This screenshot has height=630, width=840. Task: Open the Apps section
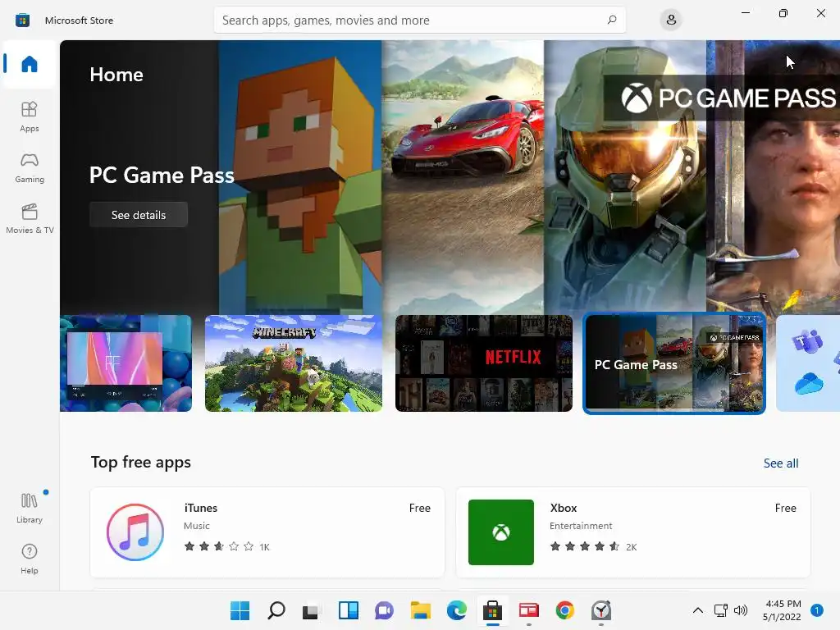coord(30,116)
